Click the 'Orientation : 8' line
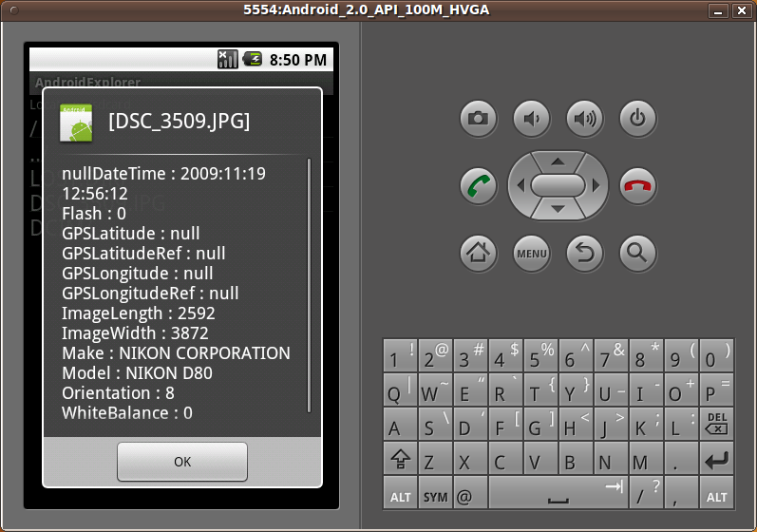 [x=118, y=393]
